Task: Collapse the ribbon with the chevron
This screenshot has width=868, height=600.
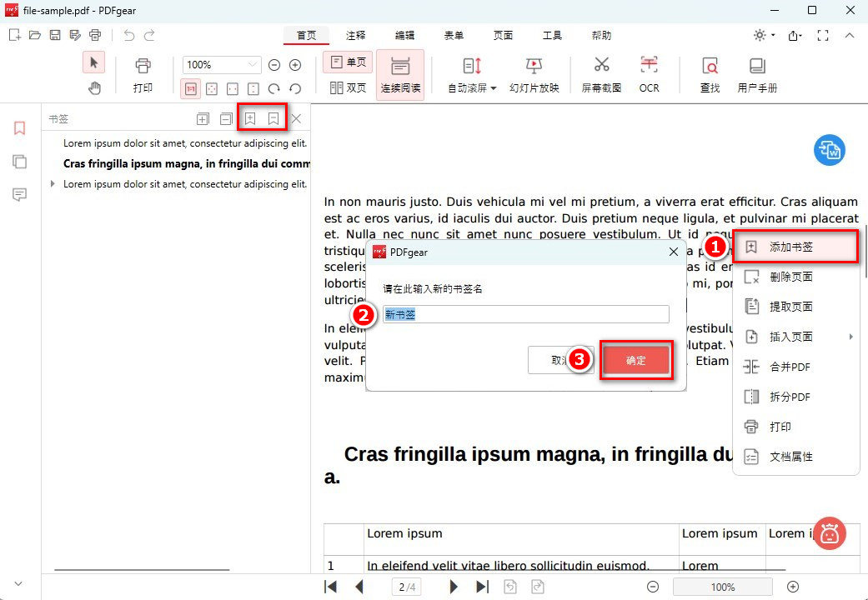Action: (850, 36)
